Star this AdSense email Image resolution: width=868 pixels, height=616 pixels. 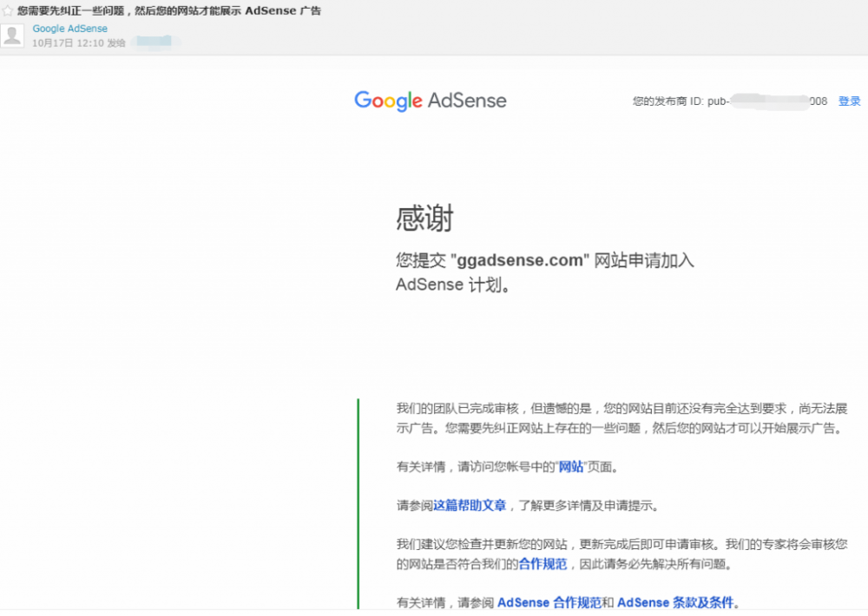point(7,10)
